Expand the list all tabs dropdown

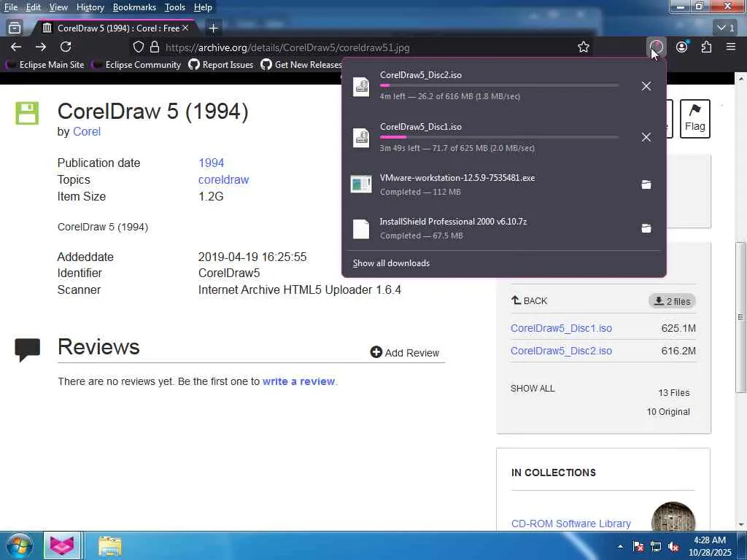(x=725, y=28)
